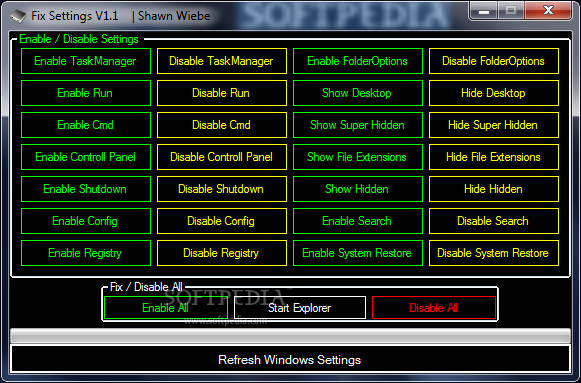Choose Enable Registry
Image resolution: width=581 pixels, height=383 pixels.
[x=86, y=253]
